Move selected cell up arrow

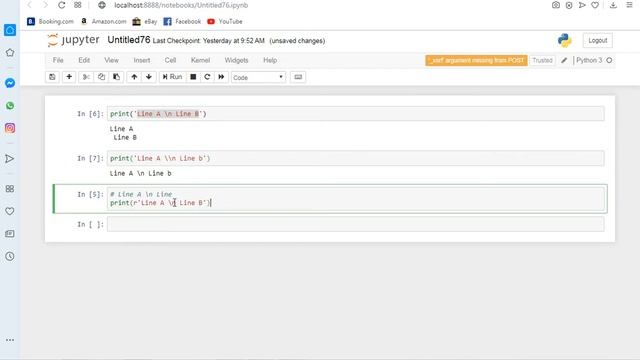(134, 77)
